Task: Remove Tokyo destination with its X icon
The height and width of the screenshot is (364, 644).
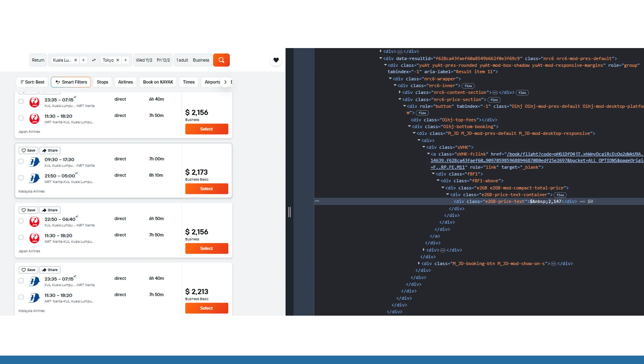Action: pyautogui.click(x=118, y=60)
